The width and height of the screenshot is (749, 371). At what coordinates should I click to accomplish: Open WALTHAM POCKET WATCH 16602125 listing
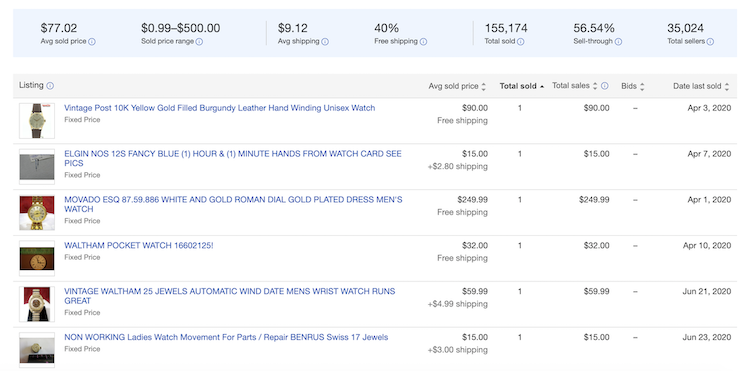(x=139, y=245)
